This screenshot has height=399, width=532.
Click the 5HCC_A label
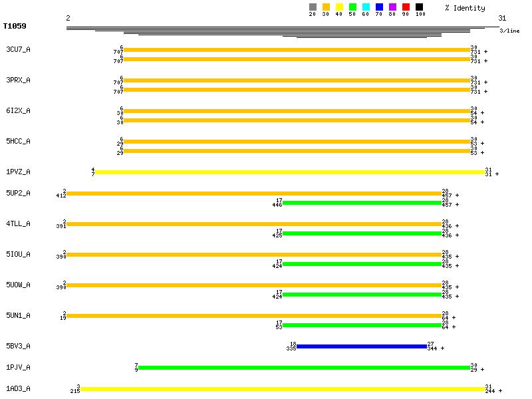[18, 142]
